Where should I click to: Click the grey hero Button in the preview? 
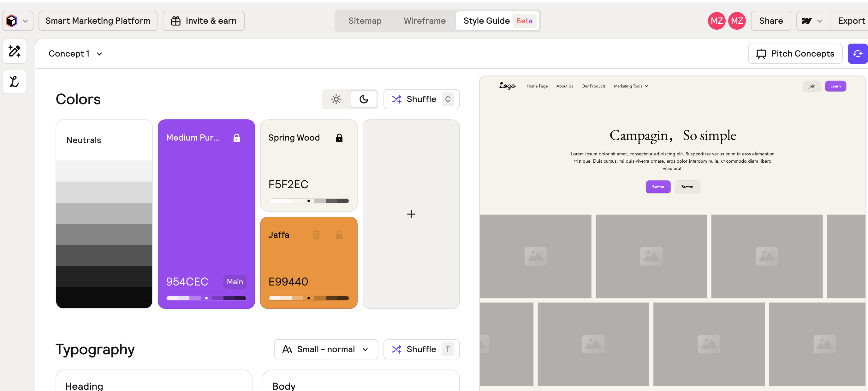tap(687, 187)
